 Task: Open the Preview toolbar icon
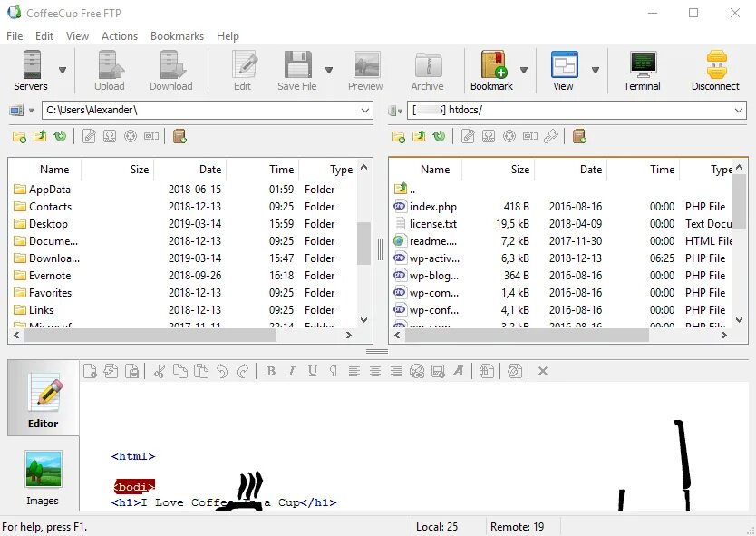pyautogui.click(x=365, y=71)
